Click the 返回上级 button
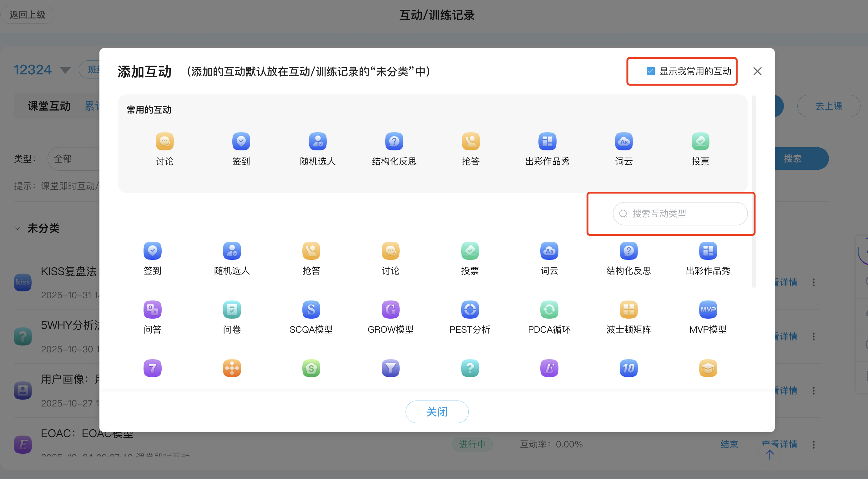This screenshot has width=868, height=479. pyautogui.click(x=27, y=14)
